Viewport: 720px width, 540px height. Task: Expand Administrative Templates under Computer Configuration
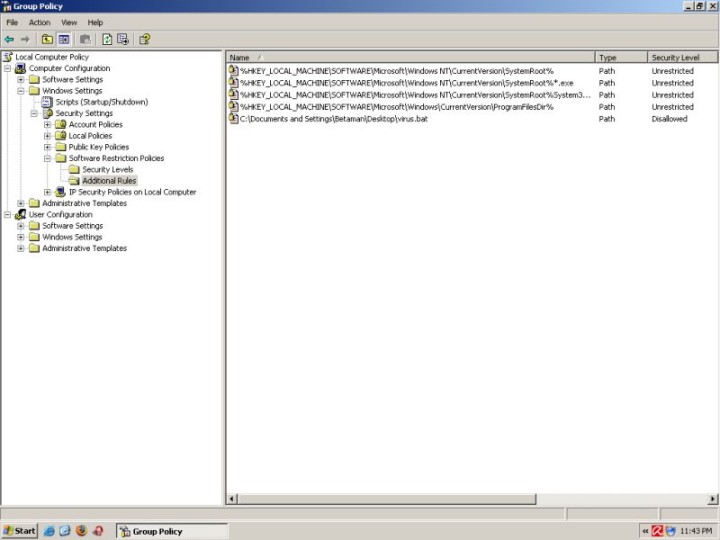[x=21, y=203]
